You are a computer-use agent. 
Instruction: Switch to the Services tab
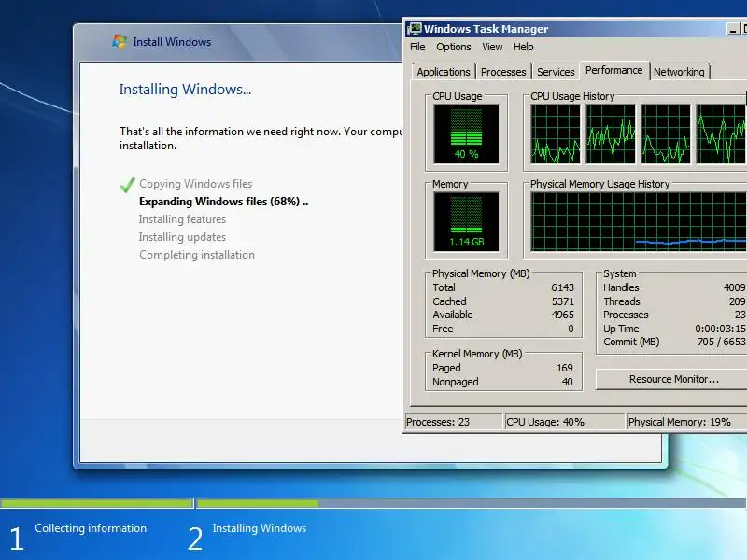pos(556,72)
